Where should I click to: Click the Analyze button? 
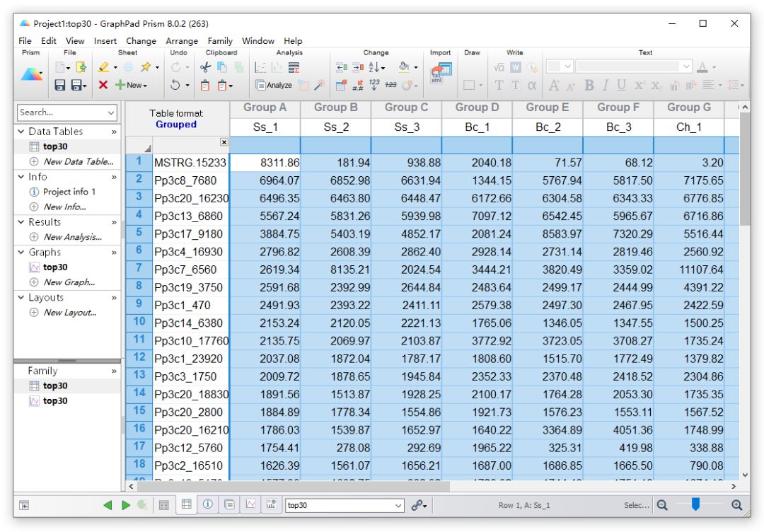[x=274, y=86]
